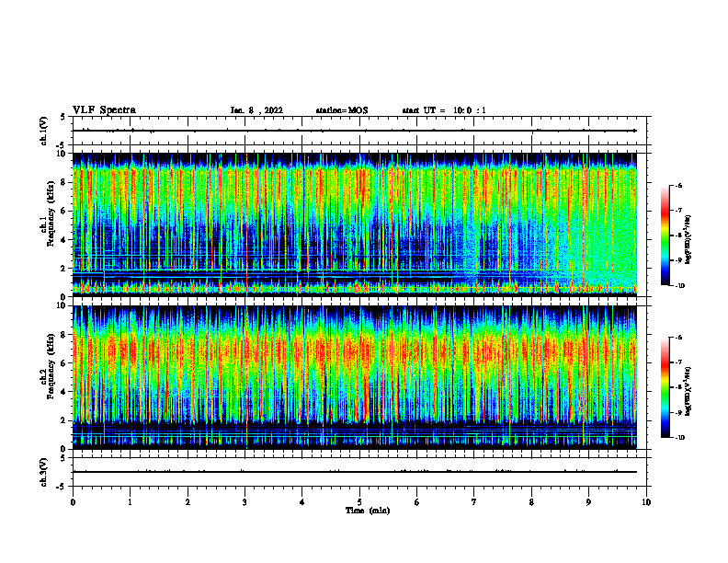Select the "Jan. 8 , 2022" date text

coord(256,110)
